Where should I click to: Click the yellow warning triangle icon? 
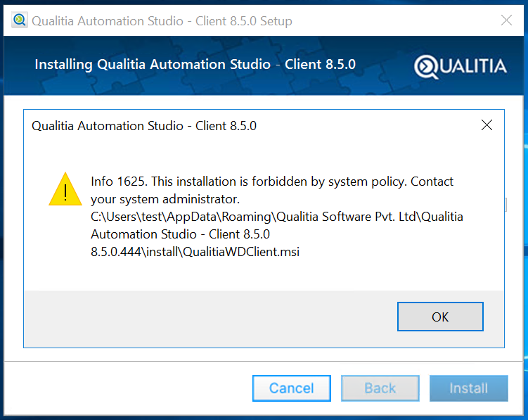click(65, 189)
